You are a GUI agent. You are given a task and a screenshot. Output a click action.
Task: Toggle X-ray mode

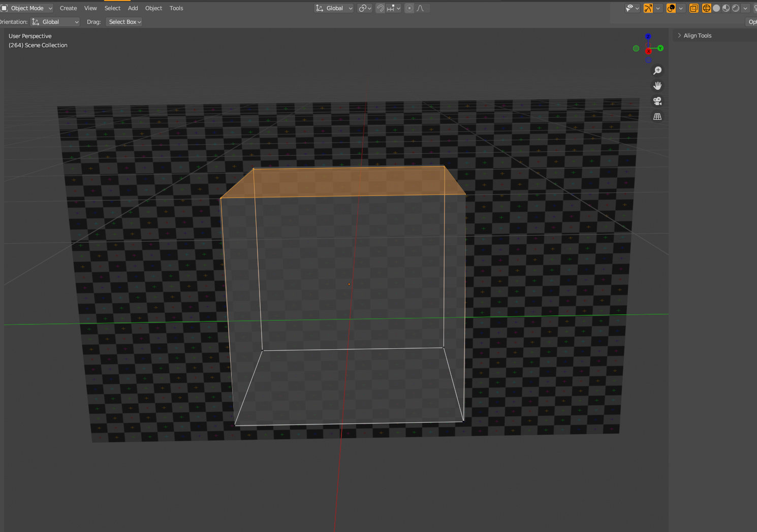pyautogui.click(x=694, y=8)
